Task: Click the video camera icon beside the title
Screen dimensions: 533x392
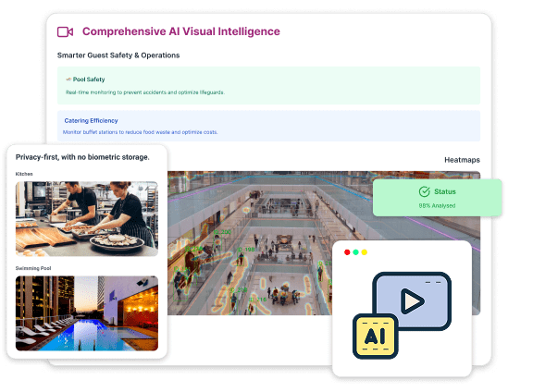Action: 65,32
